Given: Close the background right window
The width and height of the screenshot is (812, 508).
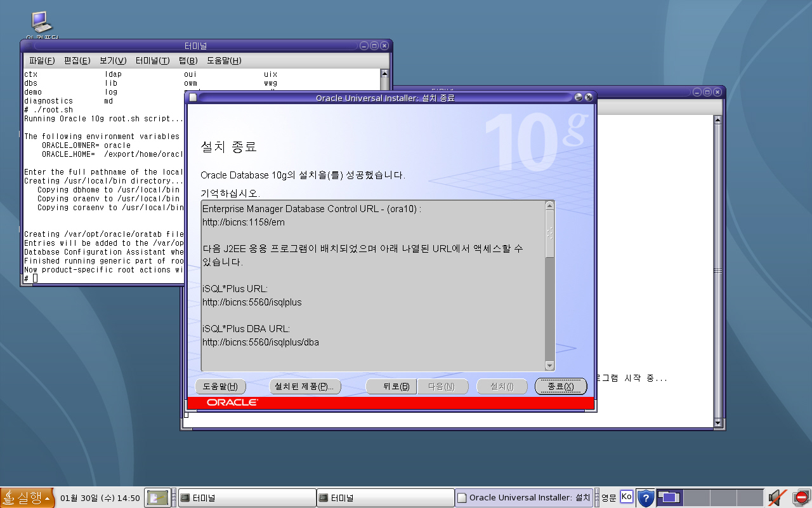Looking at the screenshot, I should pos(717,92).
